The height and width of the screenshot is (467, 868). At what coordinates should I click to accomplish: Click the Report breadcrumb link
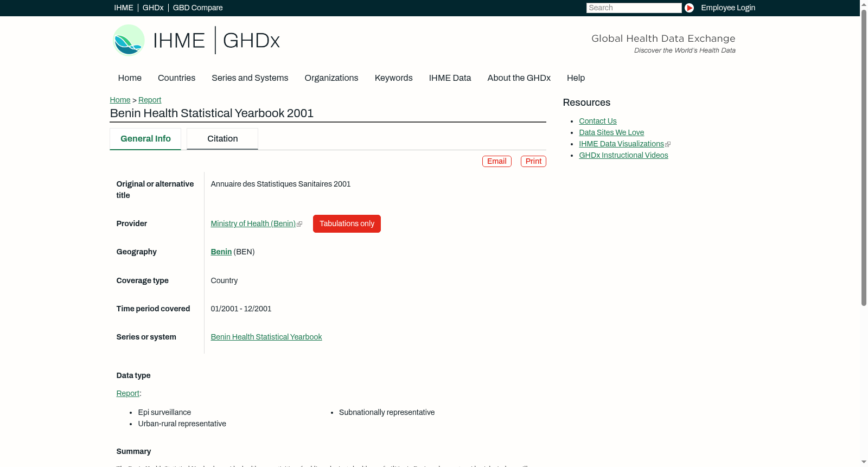click(x=150, y=100)
